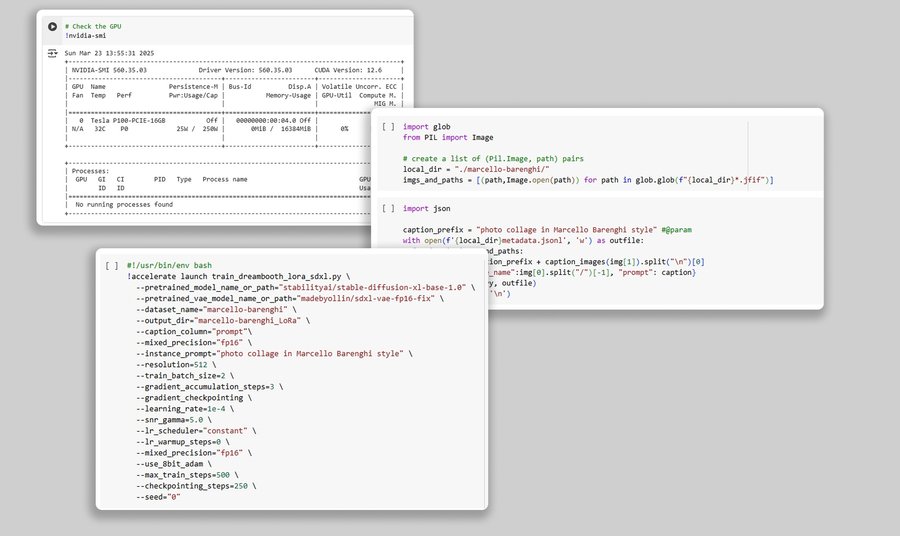Screen dimensions: 900x536
Task: Click the --gradient_accumulation_steps=3 line
Action: coord(210,387)
